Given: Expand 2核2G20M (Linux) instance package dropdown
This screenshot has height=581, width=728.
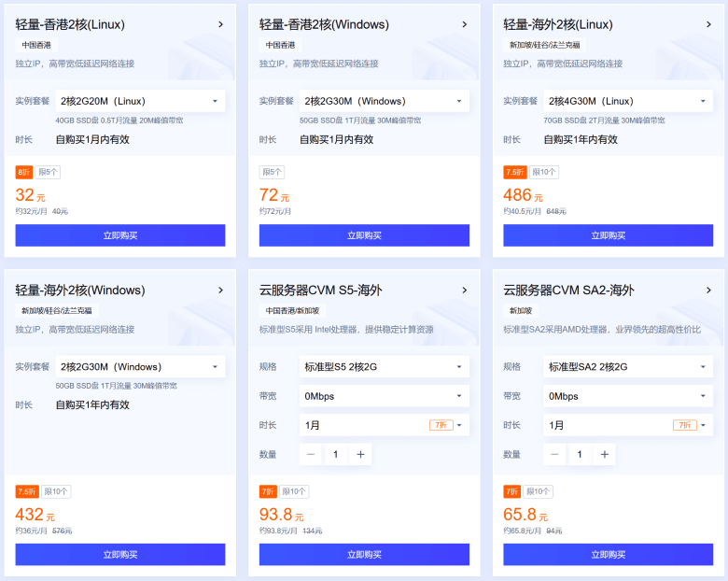Looking at the screenshot, I should tap(140, 101).
